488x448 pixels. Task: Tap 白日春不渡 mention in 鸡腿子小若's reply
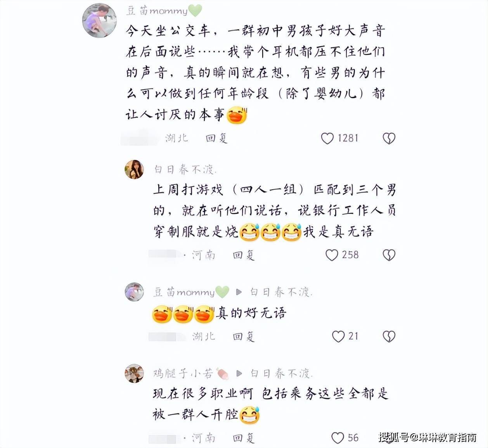coord(281,373)
